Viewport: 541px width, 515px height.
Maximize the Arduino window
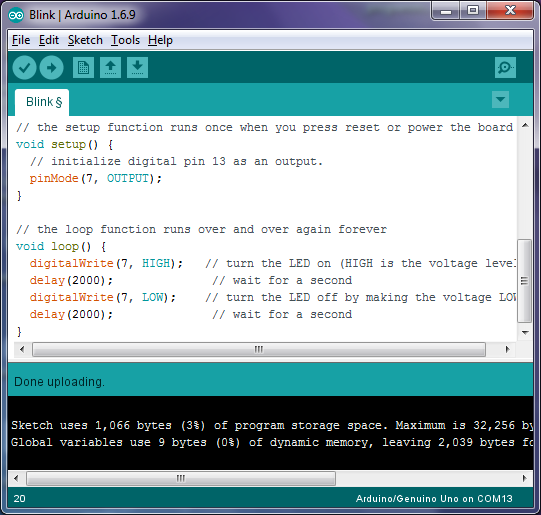(473, 11)
